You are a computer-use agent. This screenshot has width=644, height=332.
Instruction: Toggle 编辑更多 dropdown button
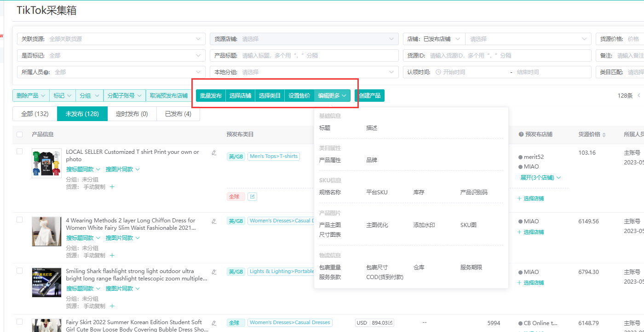[332, 96]
